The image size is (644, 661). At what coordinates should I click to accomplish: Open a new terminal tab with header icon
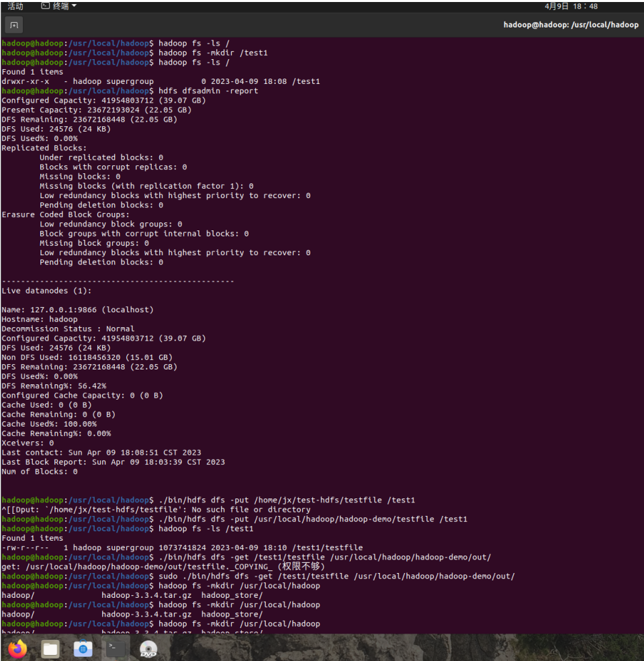(x=13, y=26)
